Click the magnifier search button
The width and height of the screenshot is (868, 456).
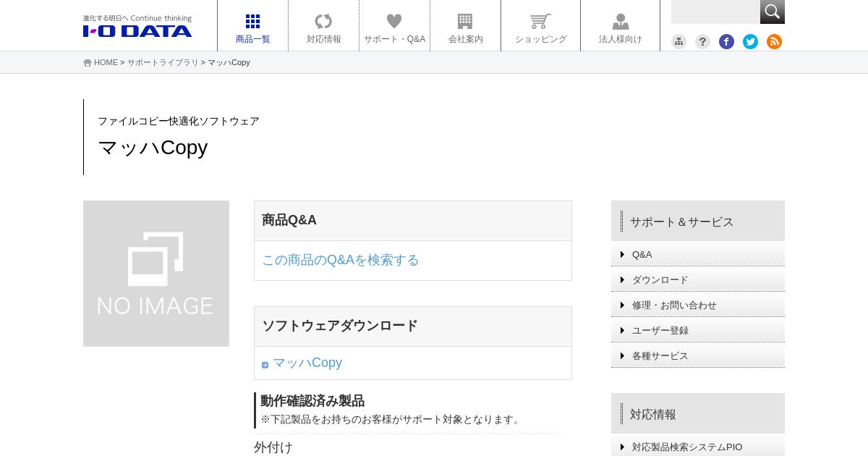click(x=773, y=12)
